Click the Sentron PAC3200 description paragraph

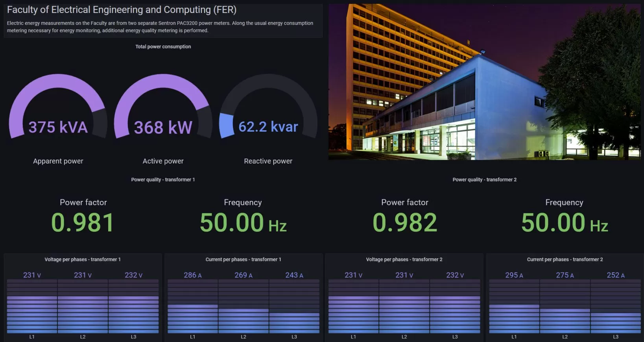(x=160, y=27)
